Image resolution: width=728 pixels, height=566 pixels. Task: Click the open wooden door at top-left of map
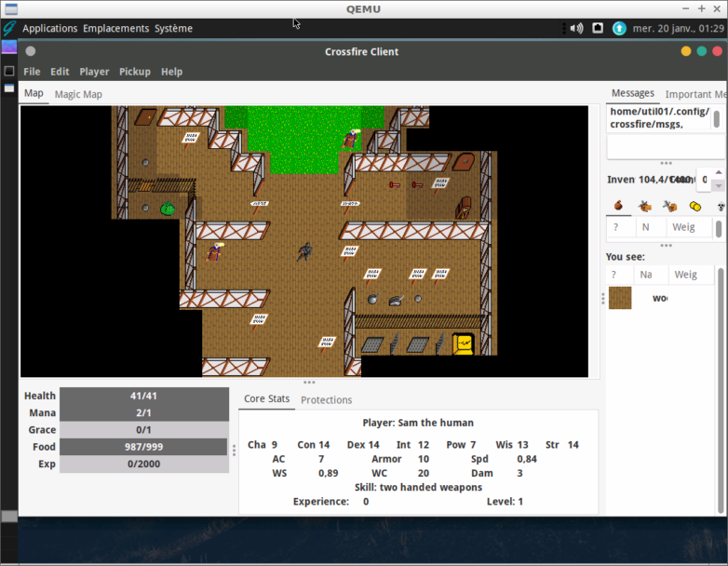click(145, 116)
